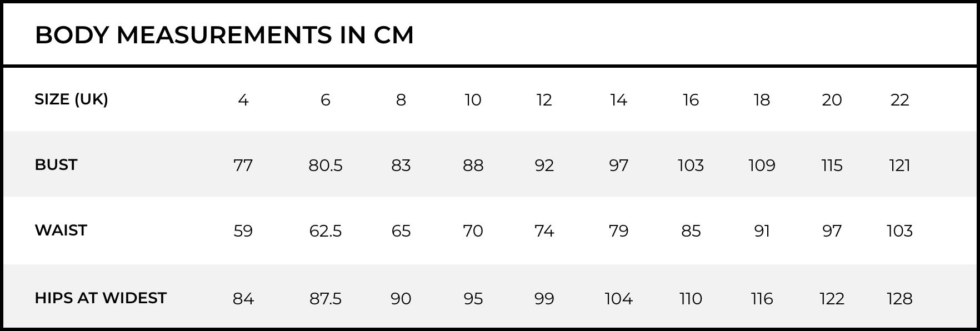Click bust value 80.5
Image resolution: width=980 pixels, height=331 pixels.
[326, 165]
